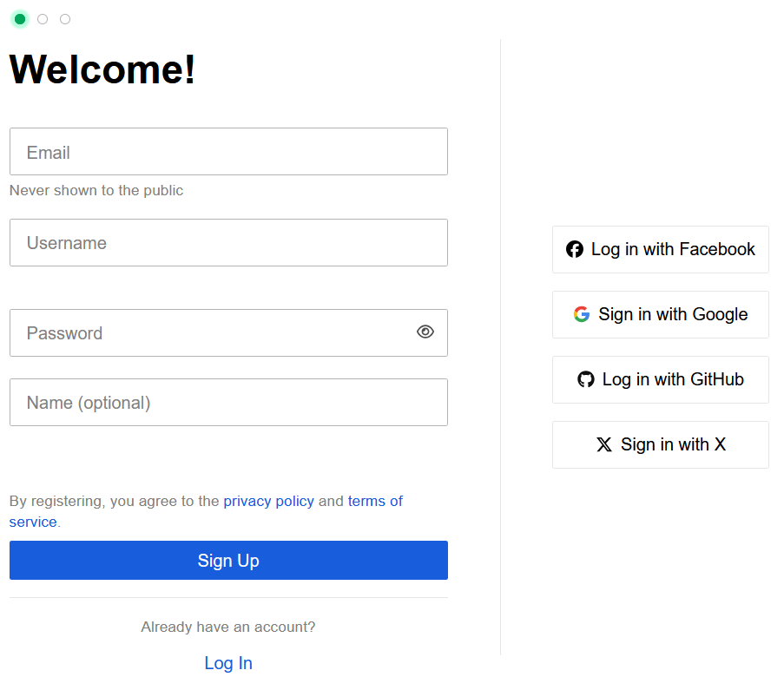This screenshot has height=690, width=784.
Task: Select the second step indicator dot
Action: pos(43,19)
